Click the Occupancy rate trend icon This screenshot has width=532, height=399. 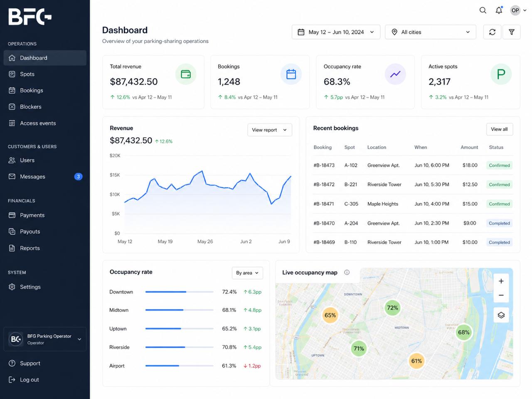pos(395,74)
